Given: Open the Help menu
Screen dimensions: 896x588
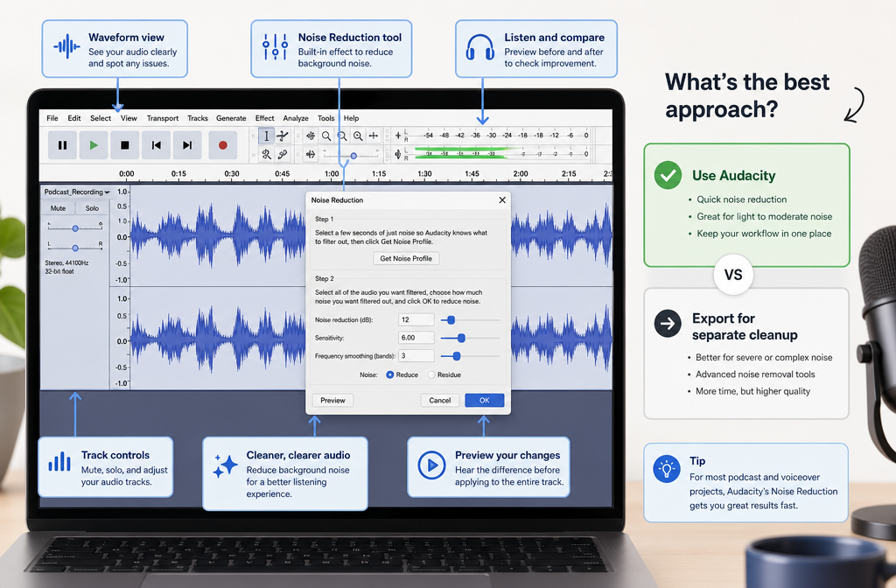Looking at the screenshot, I should click(x=352, y=118).
